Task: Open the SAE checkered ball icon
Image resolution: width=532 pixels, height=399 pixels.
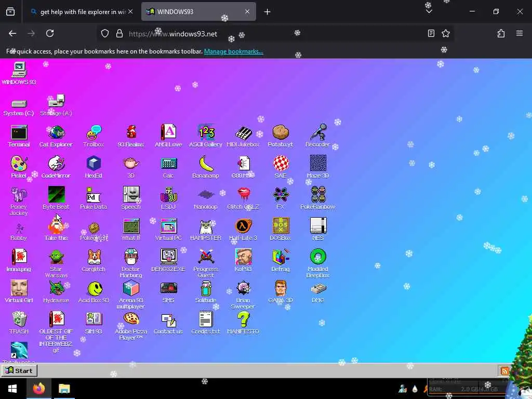Action: point(281,167)
